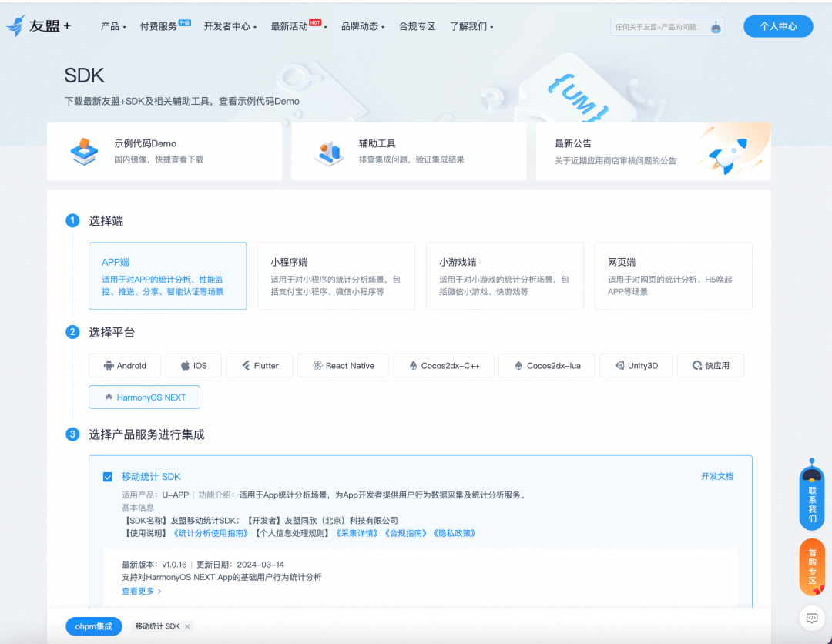Screen dimensions: 832x644
Task: Choose the APP端 card
Action: [x=168, y=276]
